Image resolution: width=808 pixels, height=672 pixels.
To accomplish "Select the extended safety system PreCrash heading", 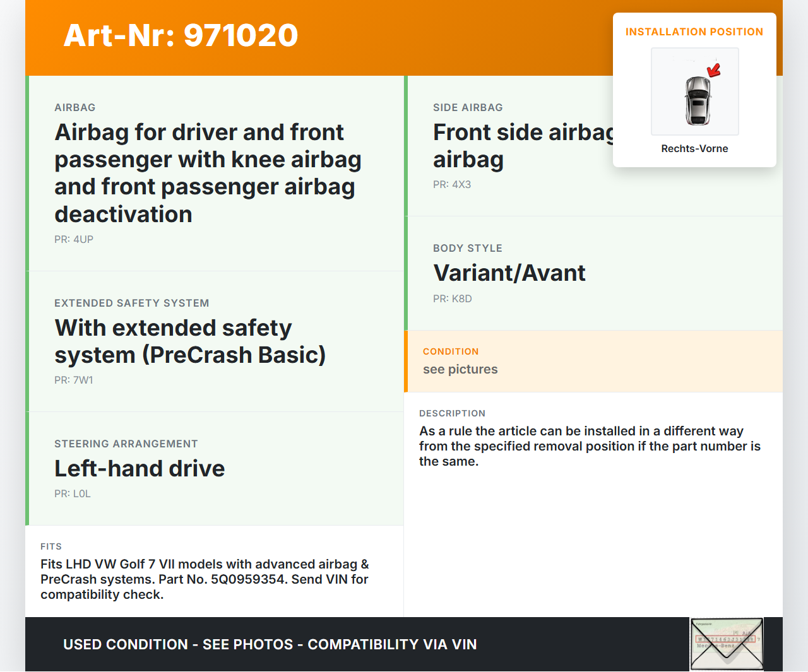I will [x=190, y=341].
